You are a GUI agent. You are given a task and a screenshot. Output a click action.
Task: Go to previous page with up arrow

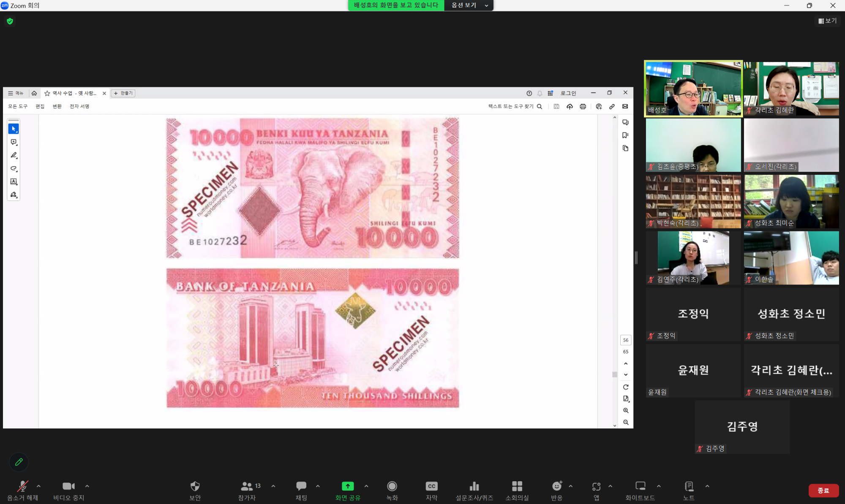[626, 363]
